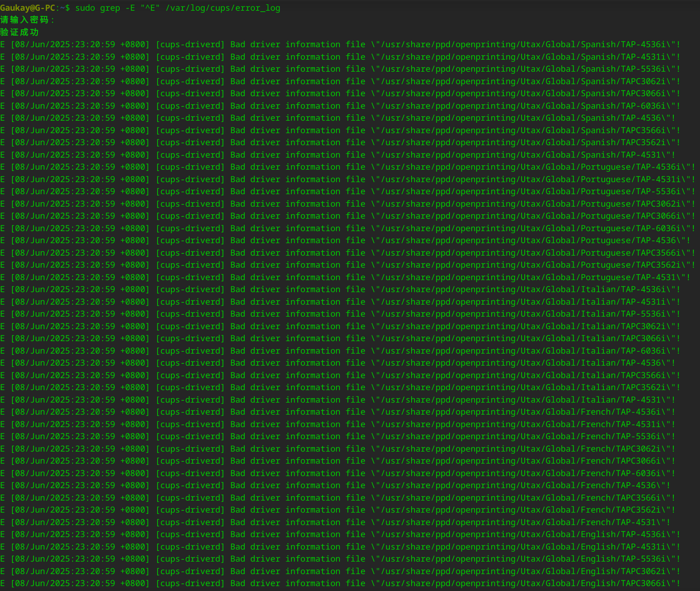Click the French/TAP-4536i log line

(x=338, y=412)
